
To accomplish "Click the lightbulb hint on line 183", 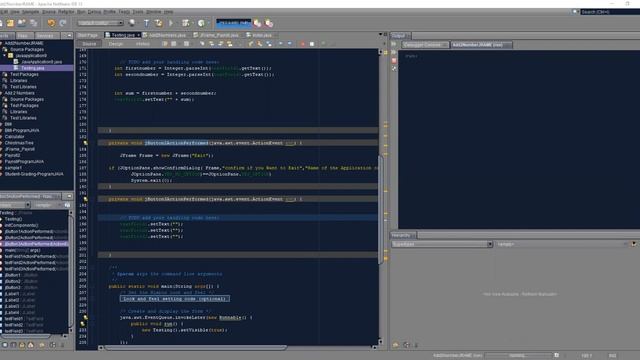I will coord(85,143).
